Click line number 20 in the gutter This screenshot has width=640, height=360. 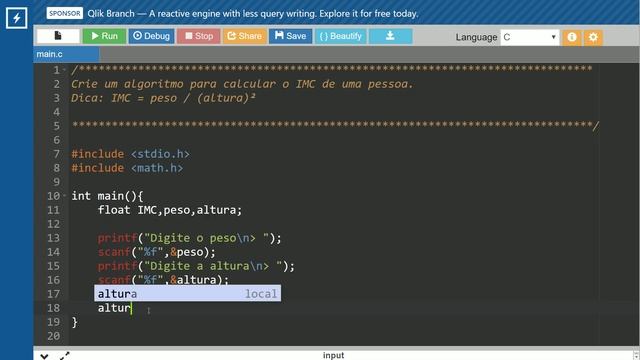coord(53,336)
